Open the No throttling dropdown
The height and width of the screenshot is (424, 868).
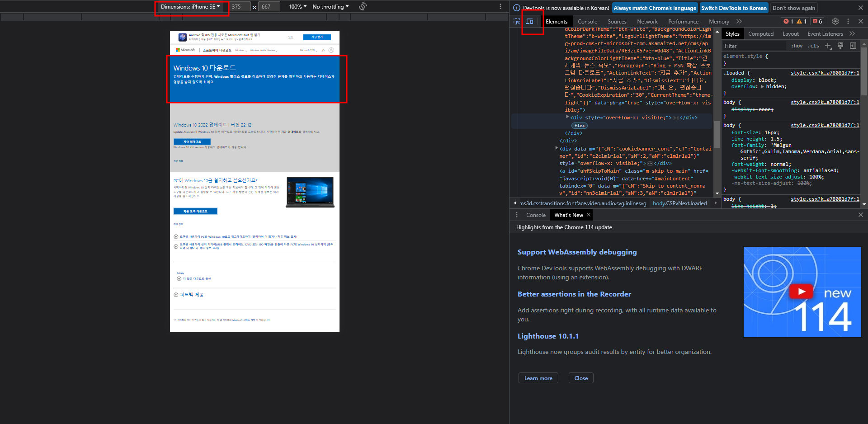[x=330, y=7]
